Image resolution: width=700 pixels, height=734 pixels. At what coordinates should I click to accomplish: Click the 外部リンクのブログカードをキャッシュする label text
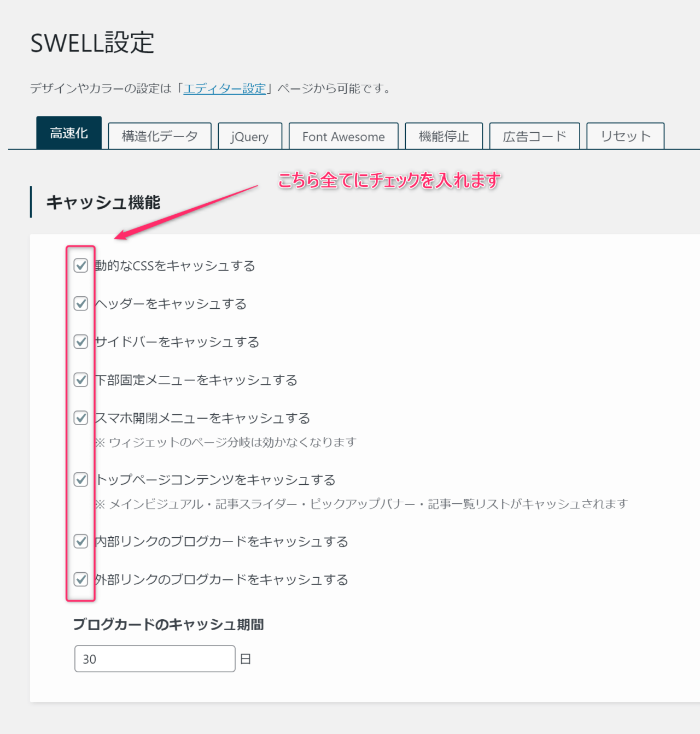coord(221,580)
